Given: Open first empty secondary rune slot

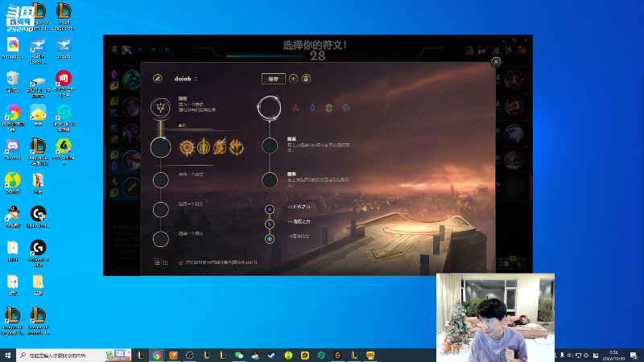Looking at the screenshot, I should point(270,146).
